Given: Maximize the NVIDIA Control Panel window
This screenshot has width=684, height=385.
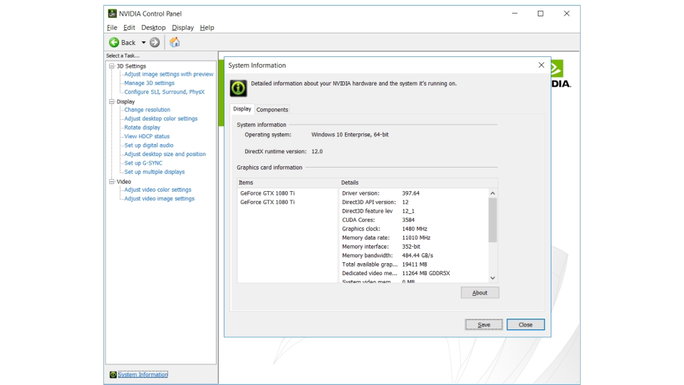Looking at the screenshot, I should [x=540, y=14].
